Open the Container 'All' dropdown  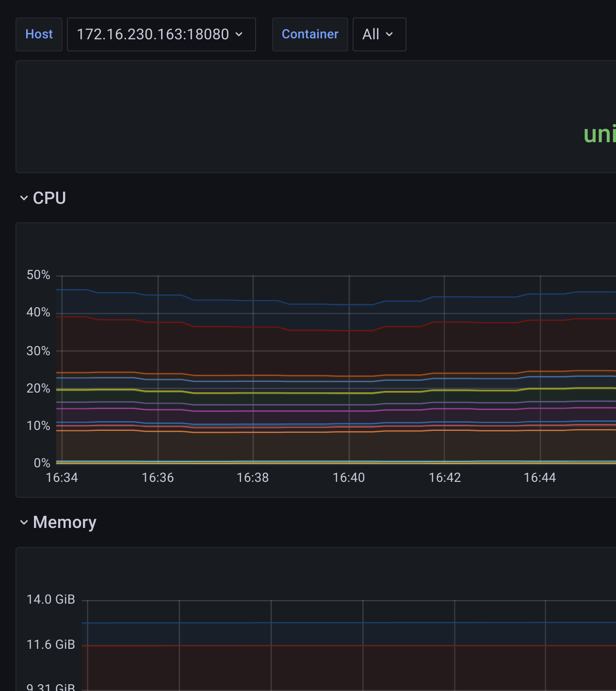[x=379, y=34]
